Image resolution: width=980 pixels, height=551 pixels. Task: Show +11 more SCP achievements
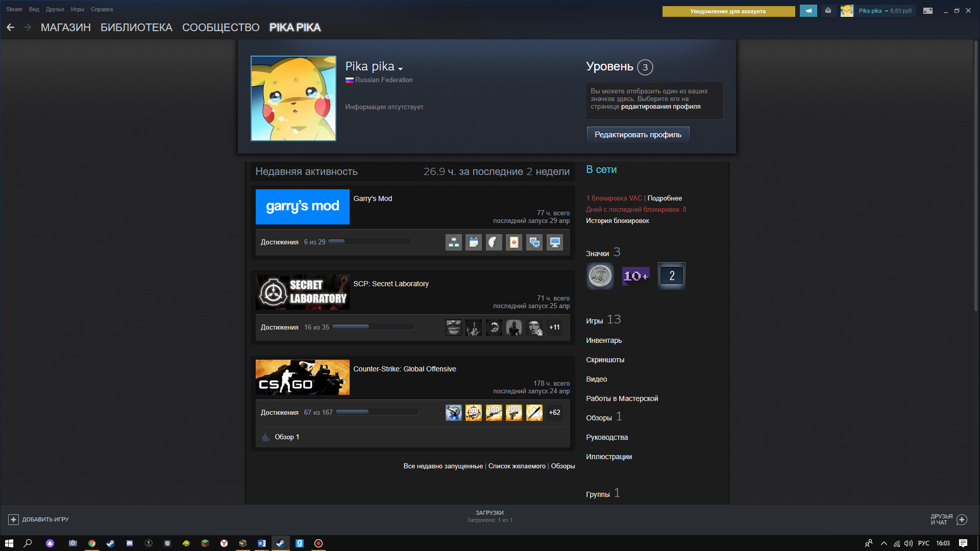pyautogui.click(x=554, y=328)
